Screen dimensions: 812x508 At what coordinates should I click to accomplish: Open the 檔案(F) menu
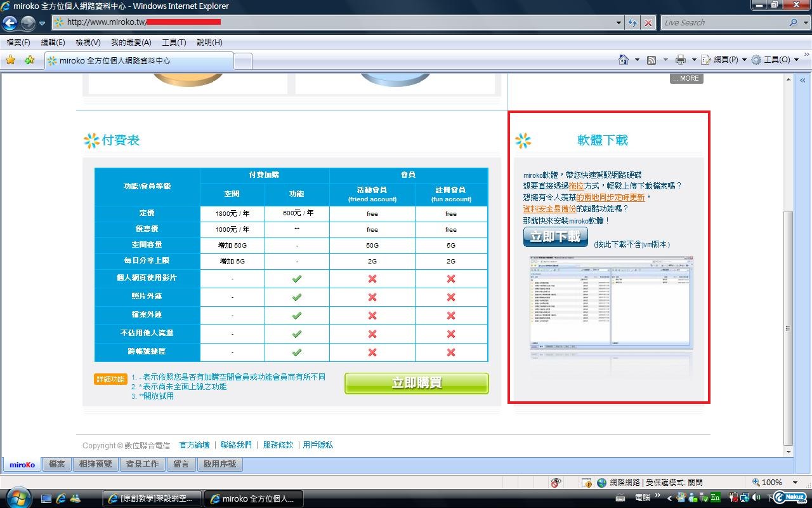18,43
